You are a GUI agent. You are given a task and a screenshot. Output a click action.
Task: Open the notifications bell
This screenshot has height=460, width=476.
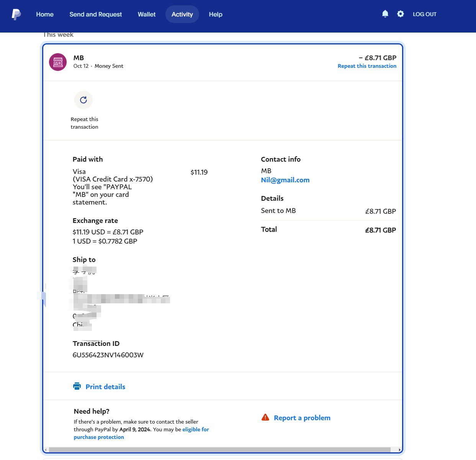(x=385, y=14)
